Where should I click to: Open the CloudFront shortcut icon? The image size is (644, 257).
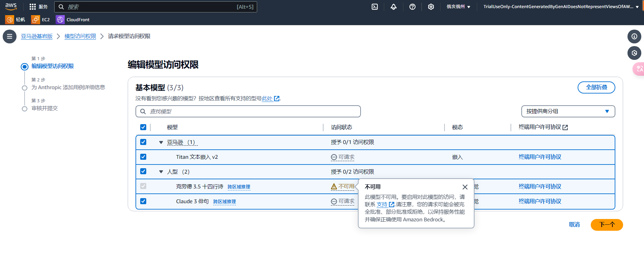pos(60,20)
